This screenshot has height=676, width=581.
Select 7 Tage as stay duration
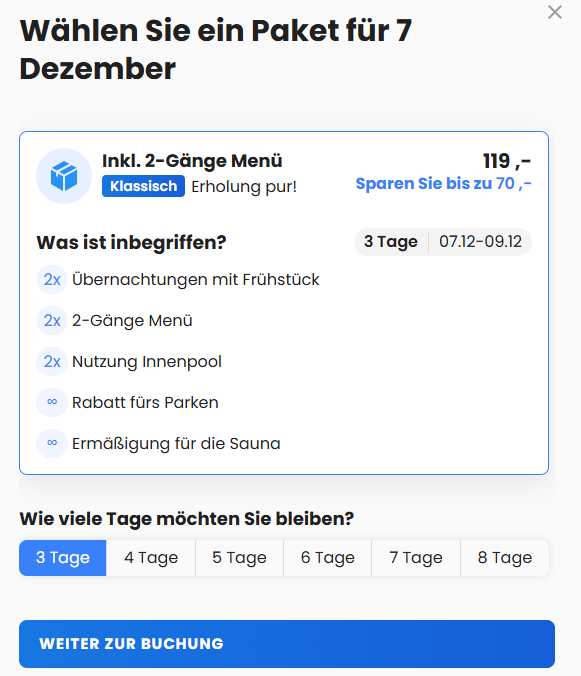(x=416, y=558)
